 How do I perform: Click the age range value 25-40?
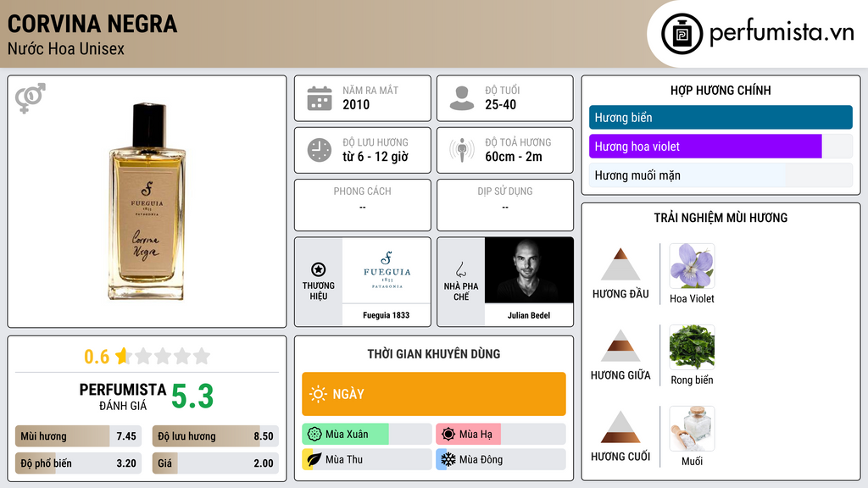click(x=500, y=104)
